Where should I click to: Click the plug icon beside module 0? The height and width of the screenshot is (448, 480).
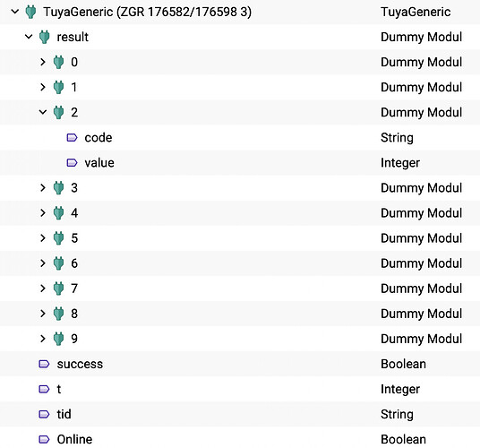click(58, 62)
